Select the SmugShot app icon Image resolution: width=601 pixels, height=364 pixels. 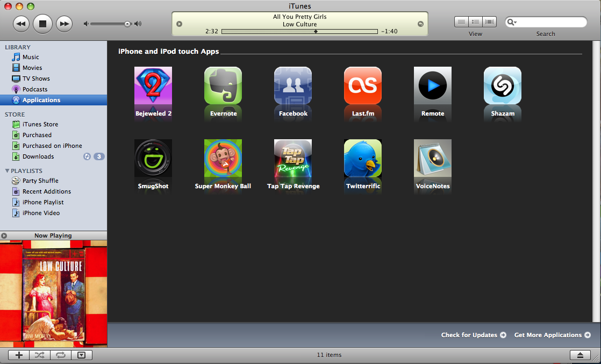pos(153,158)
